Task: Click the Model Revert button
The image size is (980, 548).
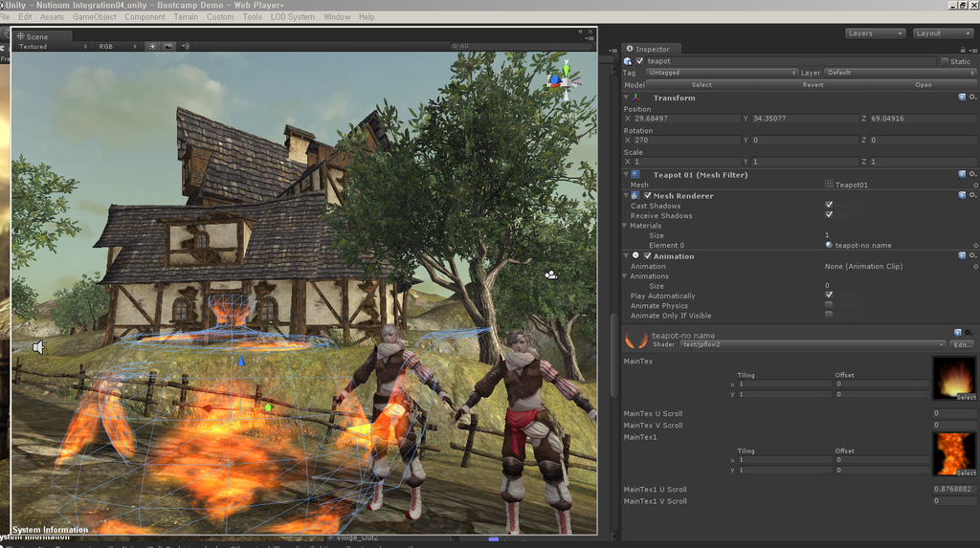Action: pyautogui.click(x=813, y=85)
